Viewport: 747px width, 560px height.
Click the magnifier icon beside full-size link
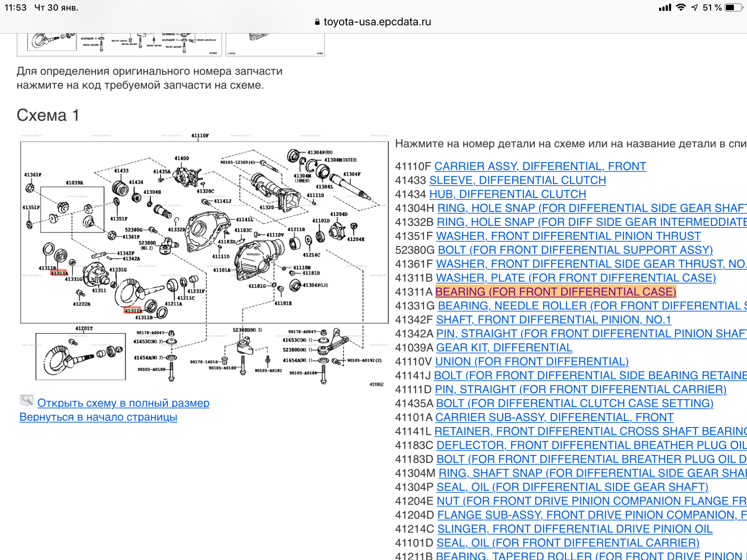(26, 400)
